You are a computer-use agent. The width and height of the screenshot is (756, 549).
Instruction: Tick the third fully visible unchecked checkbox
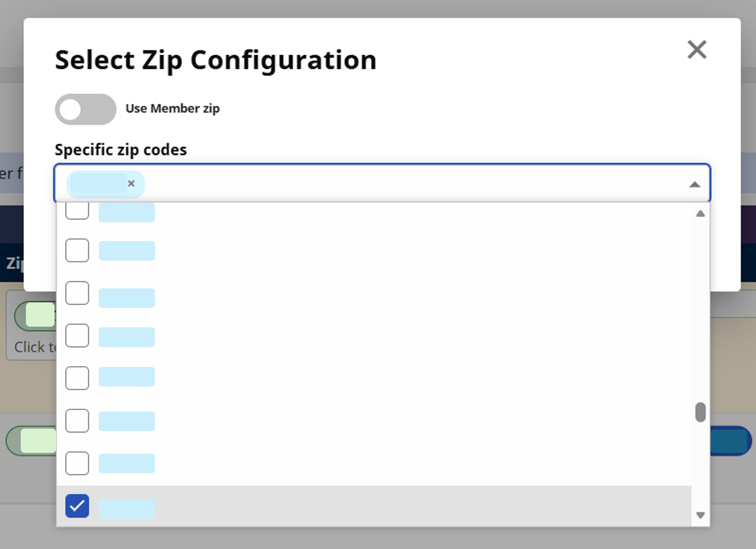tap(77, 336)
